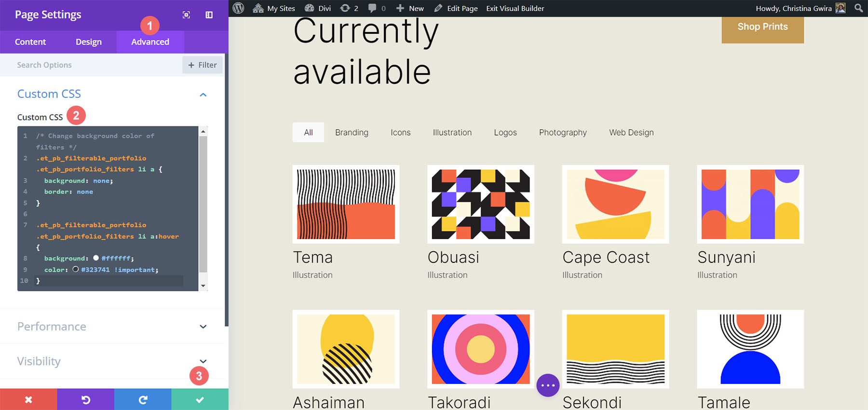Click the Sekondi title link

(x=592, y=402)
